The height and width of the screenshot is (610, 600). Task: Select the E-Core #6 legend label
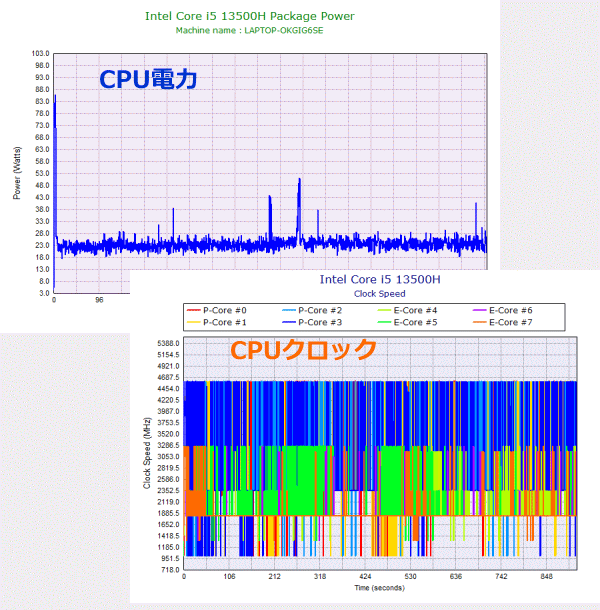(x=511, y=310)
